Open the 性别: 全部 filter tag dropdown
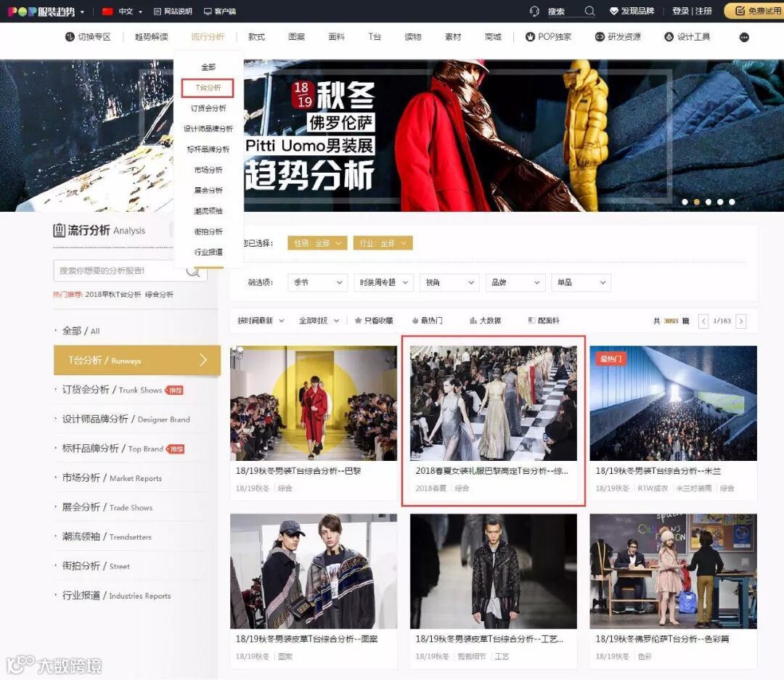The width and height of the screenshot is (784, 680). click(x=317, y=243)
